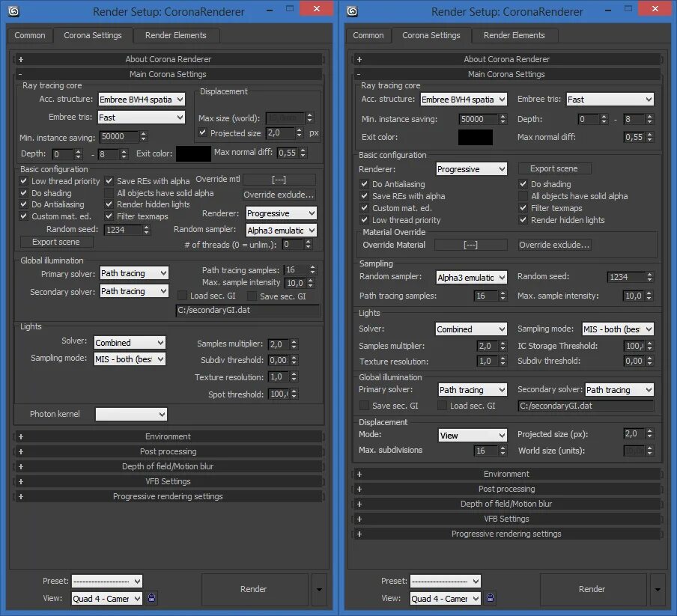
Task: Click Export scene button in left window
Action: (56, 242)
